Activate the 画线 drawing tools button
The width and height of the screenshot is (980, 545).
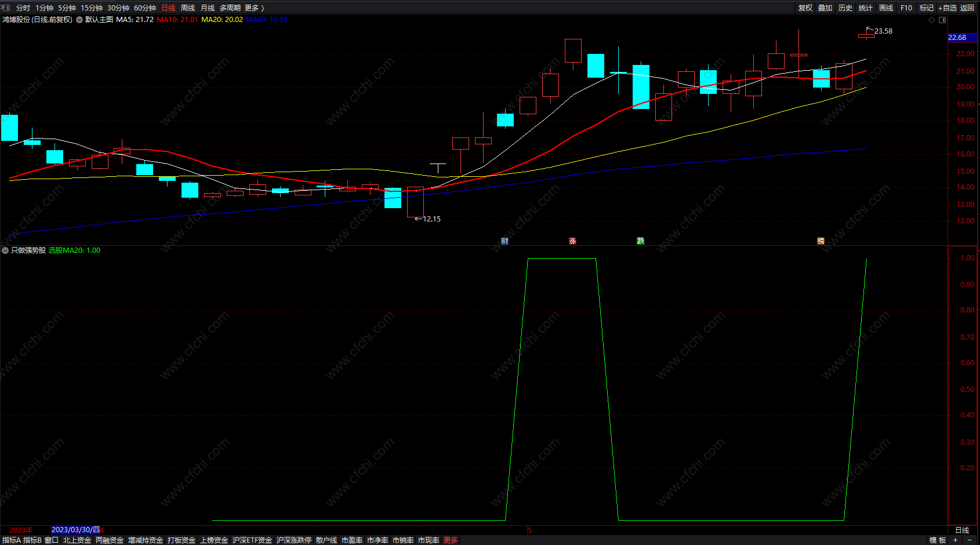[x=886, y=8]
